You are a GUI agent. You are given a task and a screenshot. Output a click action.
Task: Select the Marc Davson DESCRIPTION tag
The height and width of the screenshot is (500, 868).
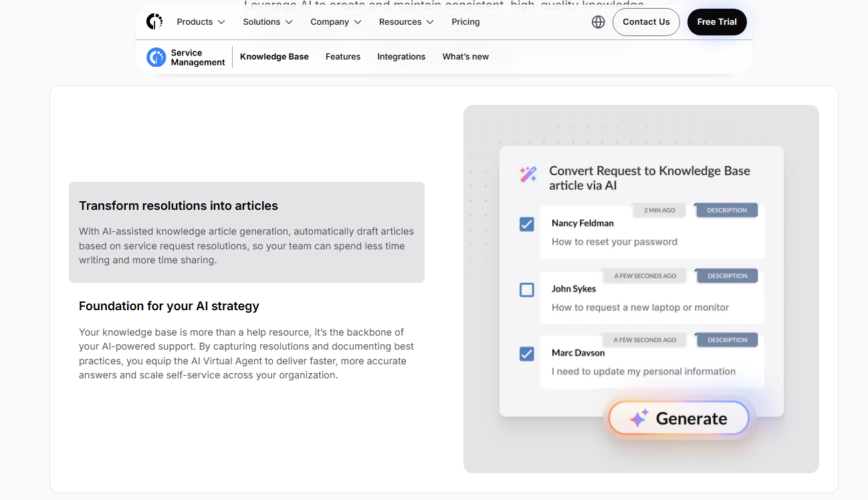(727, 340)
